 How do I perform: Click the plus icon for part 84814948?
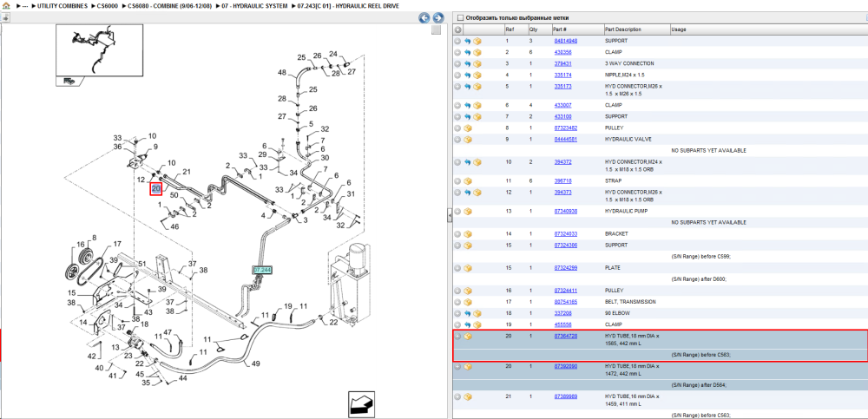(457, 41)
